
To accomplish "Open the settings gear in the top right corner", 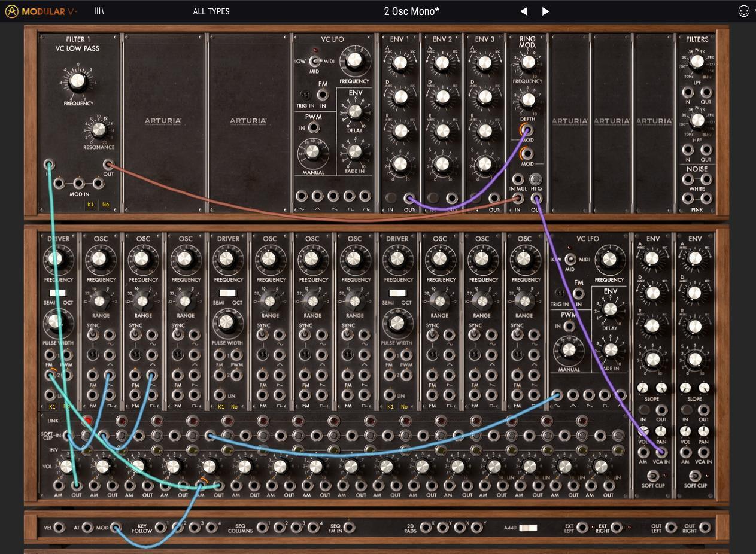I will pos(744,11).
